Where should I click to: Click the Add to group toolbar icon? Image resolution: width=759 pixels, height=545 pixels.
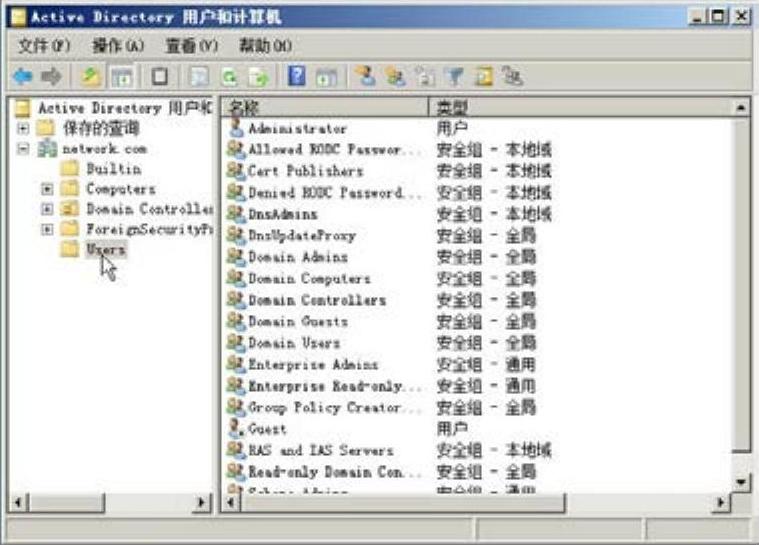pos(513,76)
